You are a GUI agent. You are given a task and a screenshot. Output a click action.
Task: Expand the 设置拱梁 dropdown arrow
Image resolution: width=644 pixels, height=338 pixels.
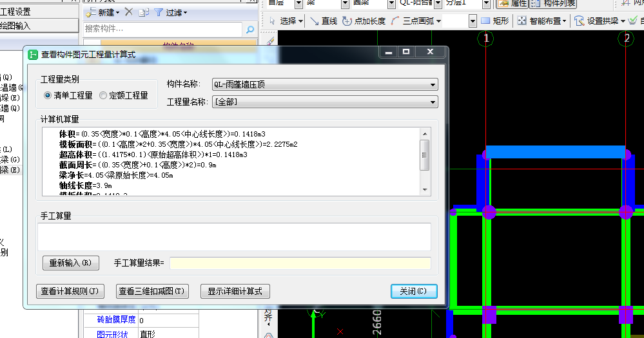pyautogui.click(x=623, y=21)
